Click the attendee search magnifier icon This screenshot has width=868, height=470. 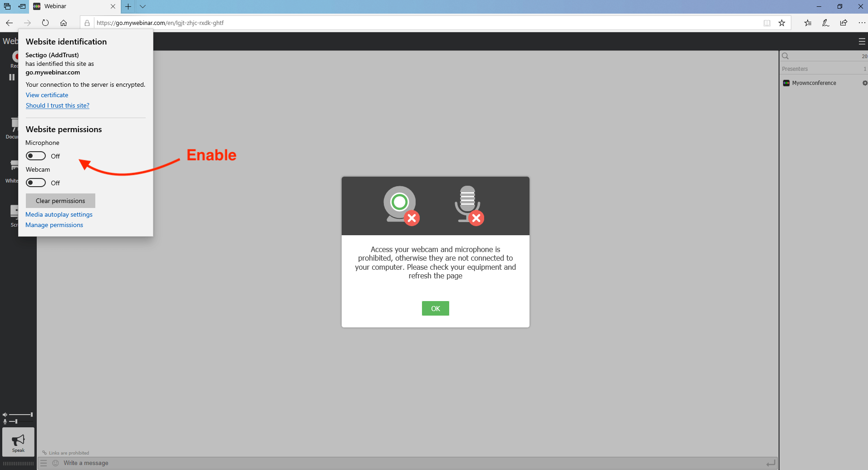point(785,56)
